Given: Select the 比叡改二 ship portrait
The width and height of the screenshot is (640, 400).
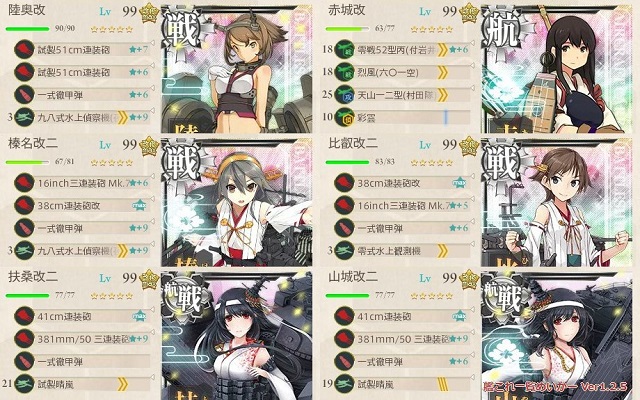Looking at the screenshot, I should (557, 203).
